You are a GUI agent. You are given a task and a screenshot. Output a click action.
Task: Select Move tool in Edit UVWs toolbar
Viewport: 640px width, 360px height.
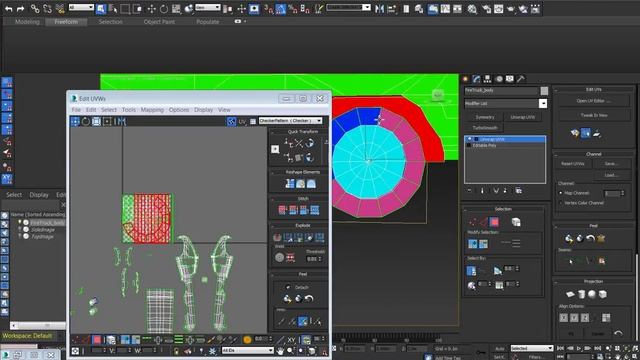point(75,121)
